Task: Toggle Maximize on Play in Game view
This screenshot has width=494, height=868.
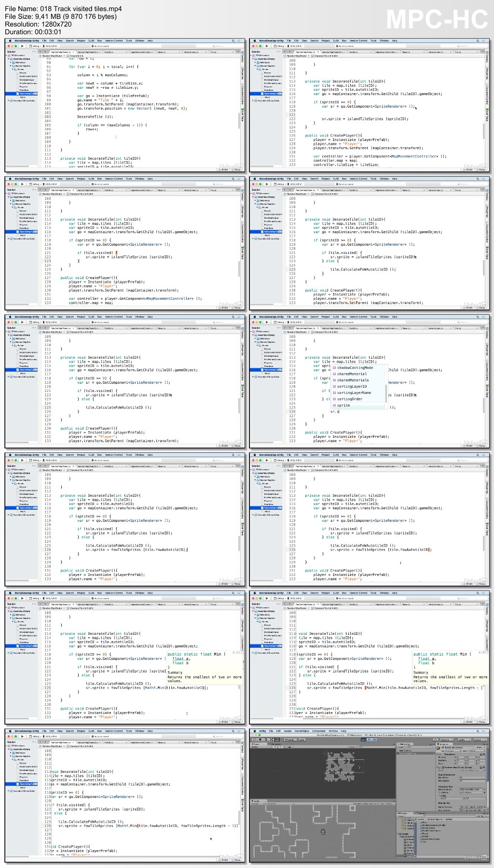Action: (x=361, y=804)
